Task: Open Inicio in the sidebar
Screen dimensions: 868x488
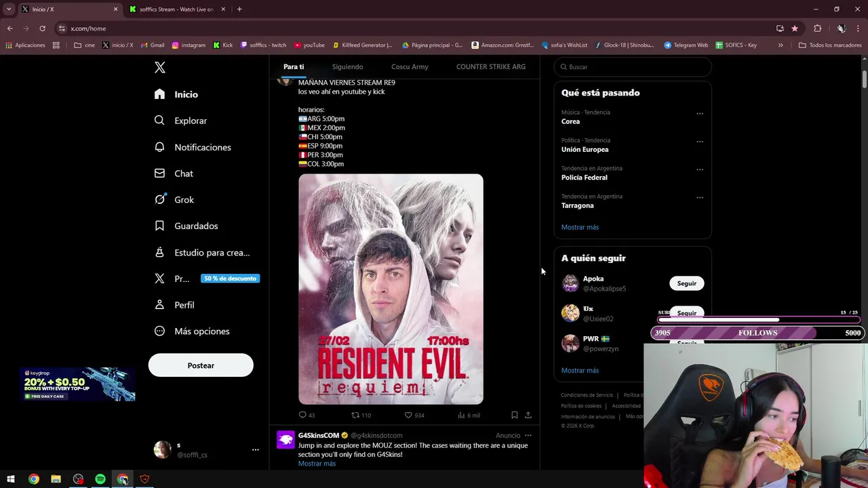Action: click(x=176, y=94)
